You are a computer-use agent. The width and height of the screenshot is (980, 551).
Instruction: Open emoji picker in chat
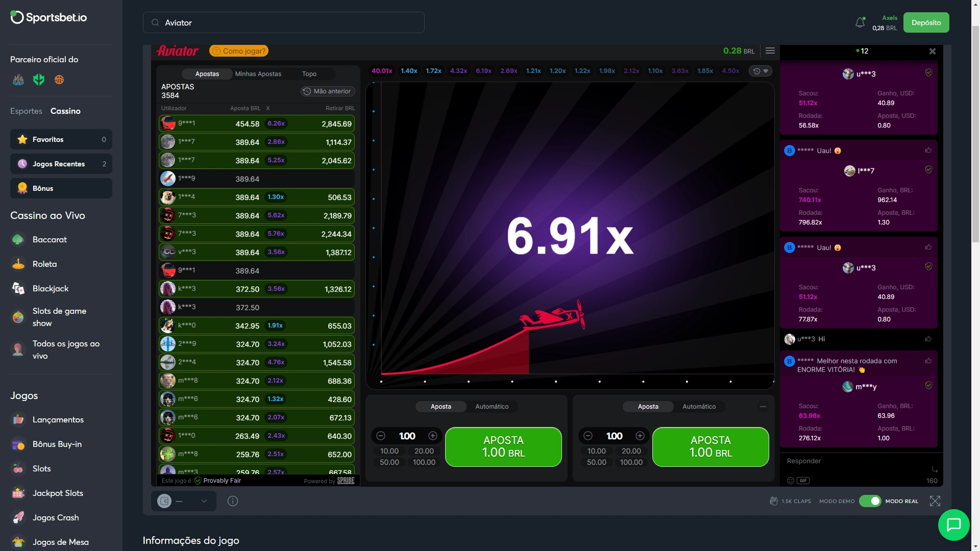[791, 481]
